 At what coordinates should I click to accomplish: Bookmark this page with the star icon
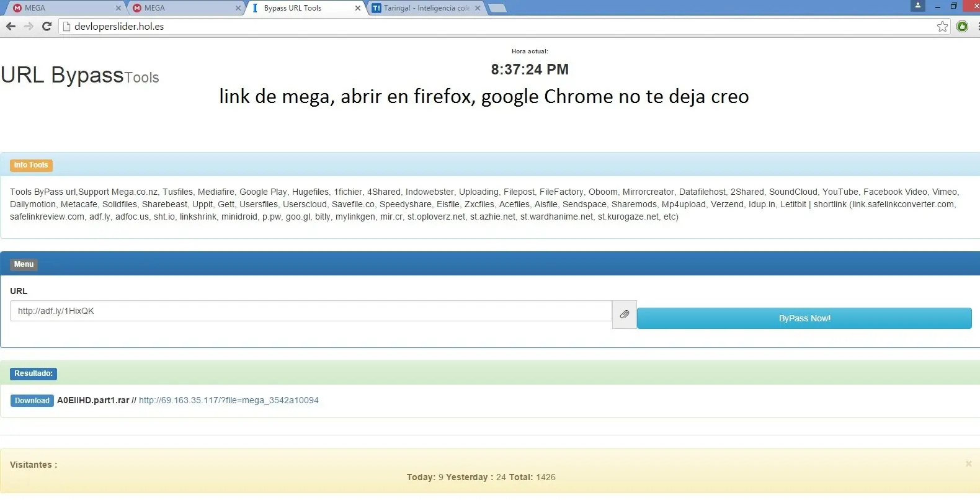point(943,26)
